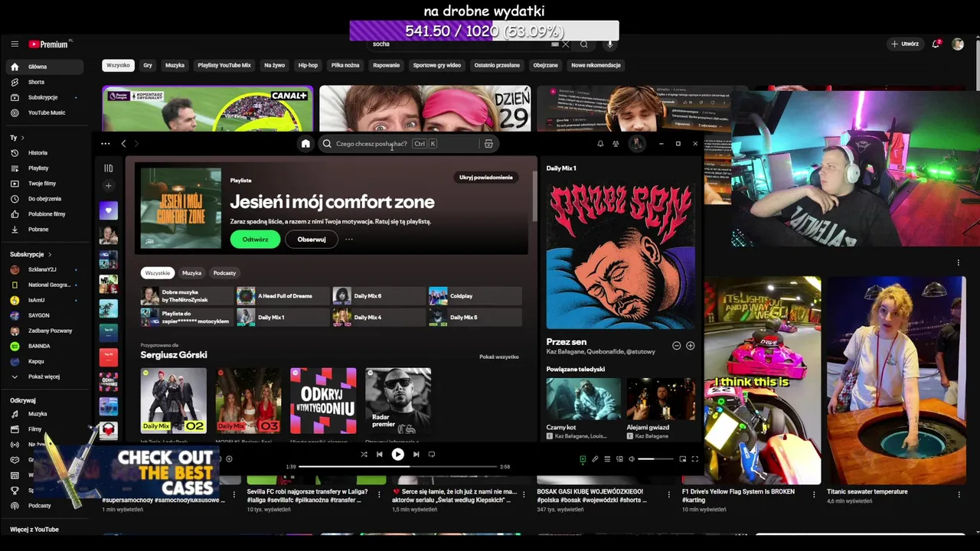The height and width of the screenshot is (551, 980).
Task: Open Liked Songs heart tile in Spotify sidebar
Action: 108,210
